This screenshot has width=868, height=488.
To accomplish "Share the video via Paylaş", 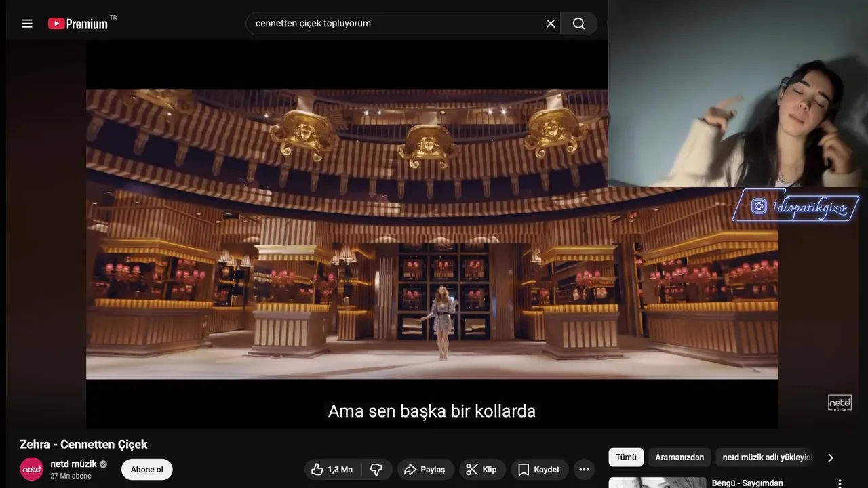I will coord(425,470).
